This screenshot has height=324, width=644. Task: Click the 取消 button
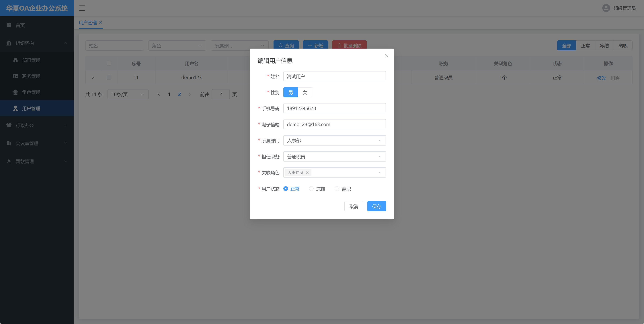(x=354, y=206)
